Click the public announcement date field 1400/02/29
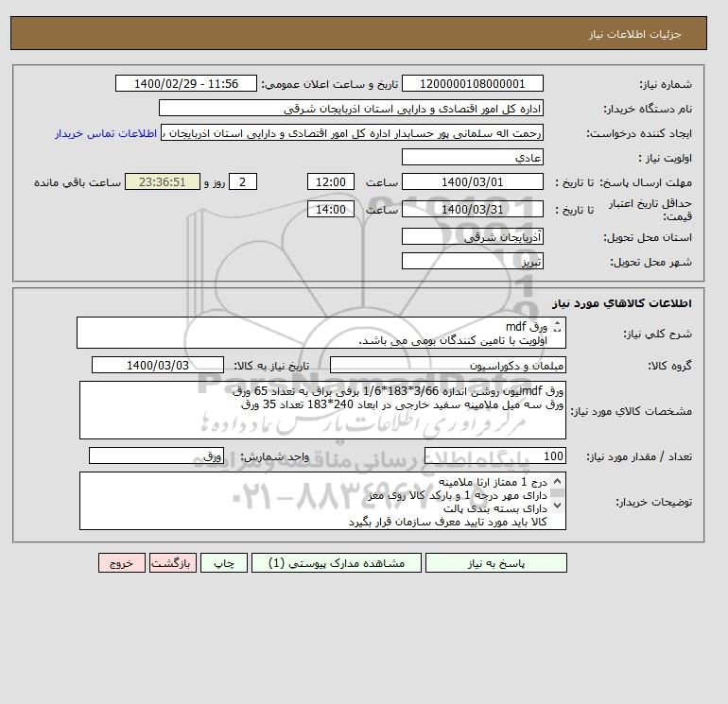728x704 pixels. coord(185,83)
